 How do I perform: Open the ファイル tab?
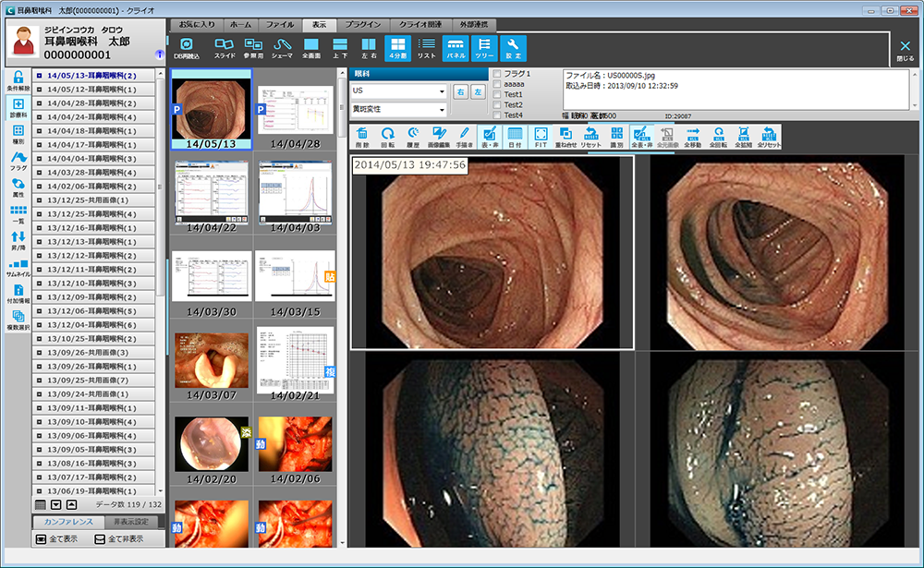pos(280,25)
